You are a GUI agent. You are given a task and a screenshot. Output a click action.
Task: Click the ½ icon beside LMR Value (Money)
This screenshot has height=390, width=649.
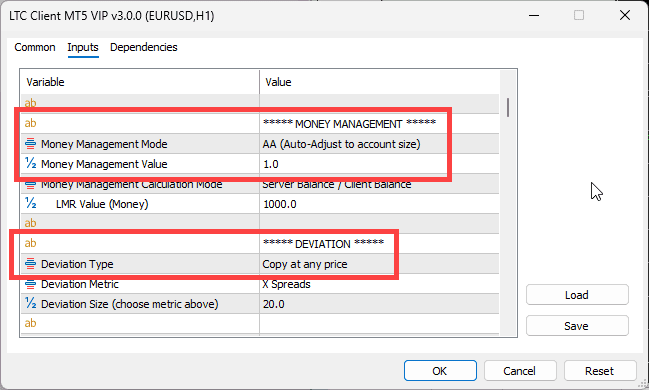(x=30, y=203)
